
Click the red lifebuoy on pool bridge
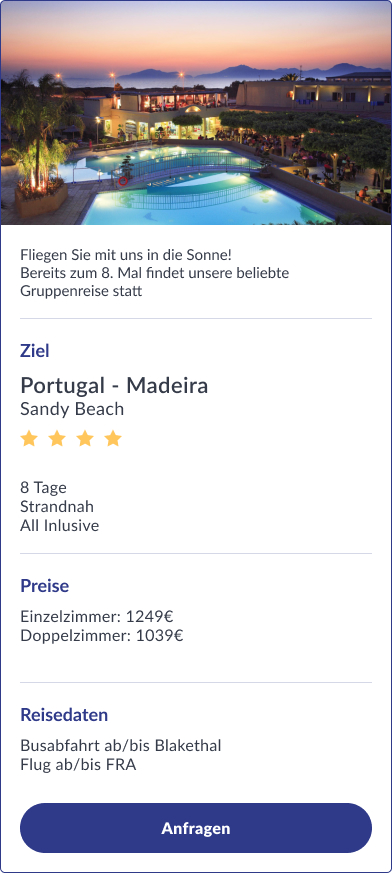[x=123, y=181]
